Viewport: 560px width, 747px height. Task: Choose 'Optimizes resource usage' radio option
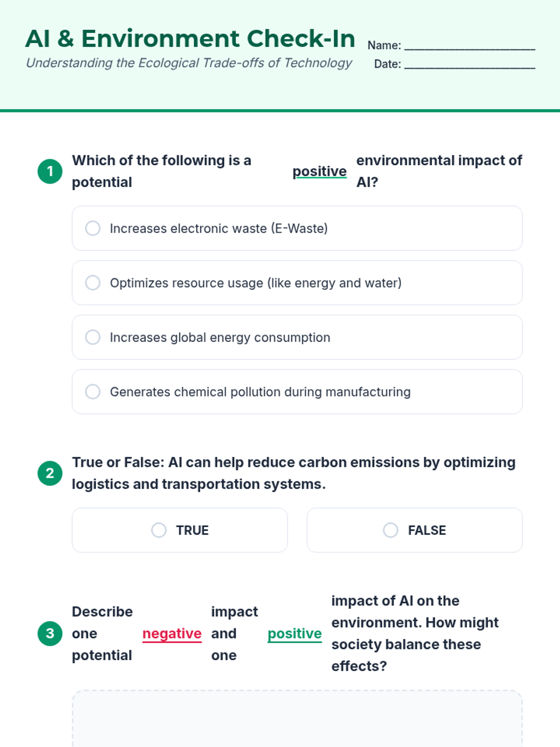93,283
